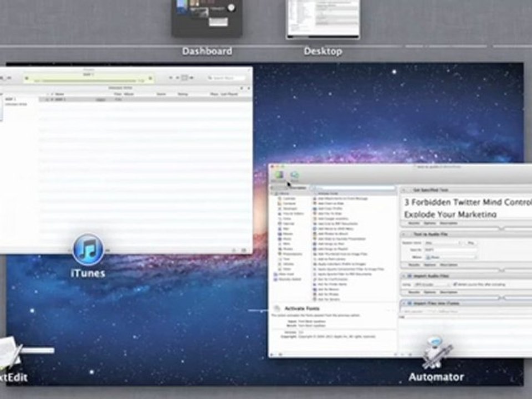This screenshot has height=399, width=532.
Task: Sort iTunes list by Name column
Action: [x=60, y=94]
